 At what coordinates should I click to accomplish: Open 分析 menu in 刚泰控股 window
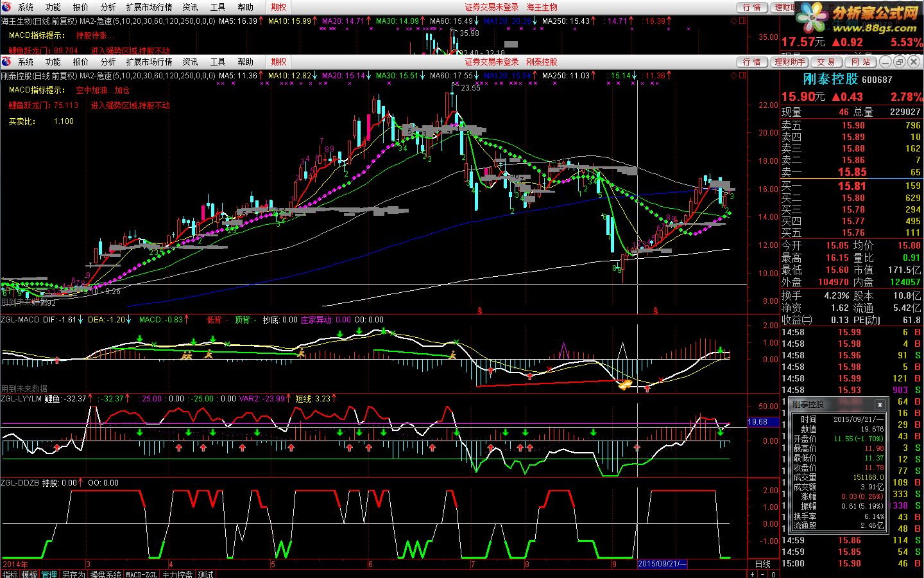(x=108, y=62)
